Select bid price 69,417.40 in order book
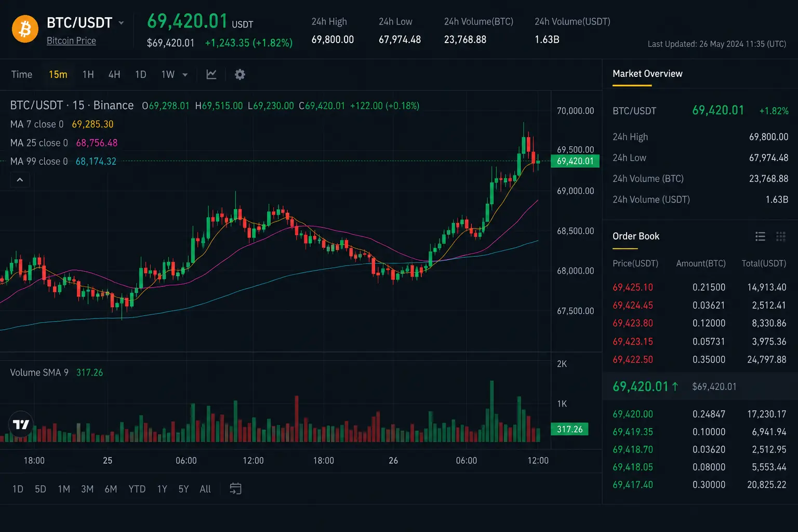This screenshot has width=798, height=532. [633, 485]
